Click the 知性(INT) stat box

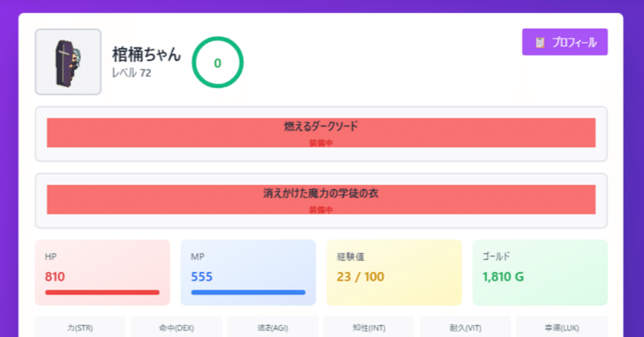(x=369, y=327)
